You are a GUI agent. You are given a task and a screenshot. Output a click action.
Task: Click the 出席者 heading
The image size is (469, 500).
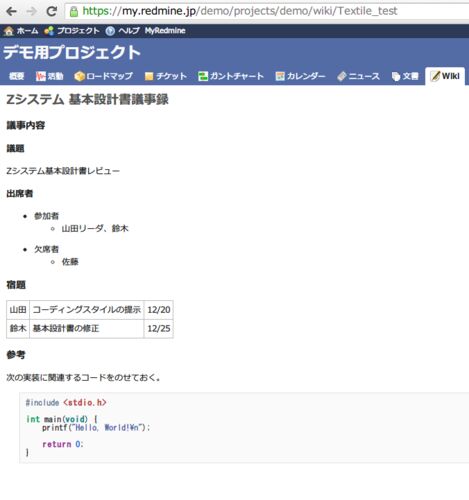point(20,194)
